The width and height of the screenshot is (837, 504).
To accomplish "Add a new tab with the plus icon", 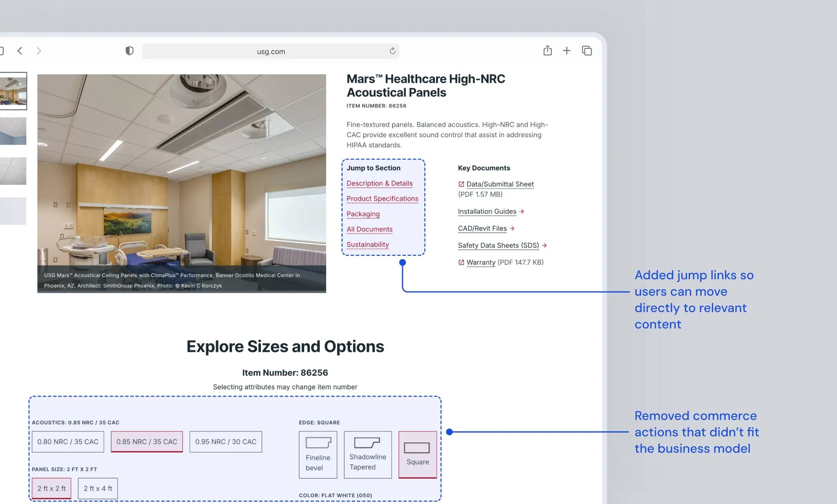I will tap(567, 51).
